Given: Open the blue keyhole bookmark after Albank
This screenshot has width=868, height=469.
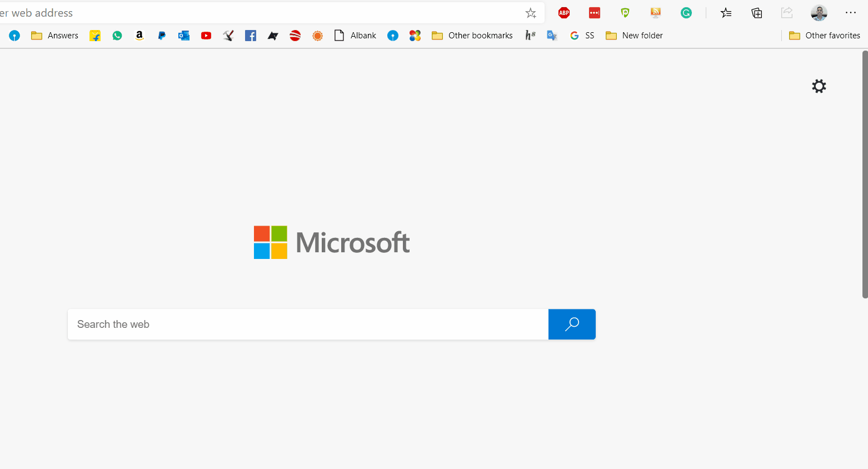Looking at the screenshot, I should coord(393,36).
